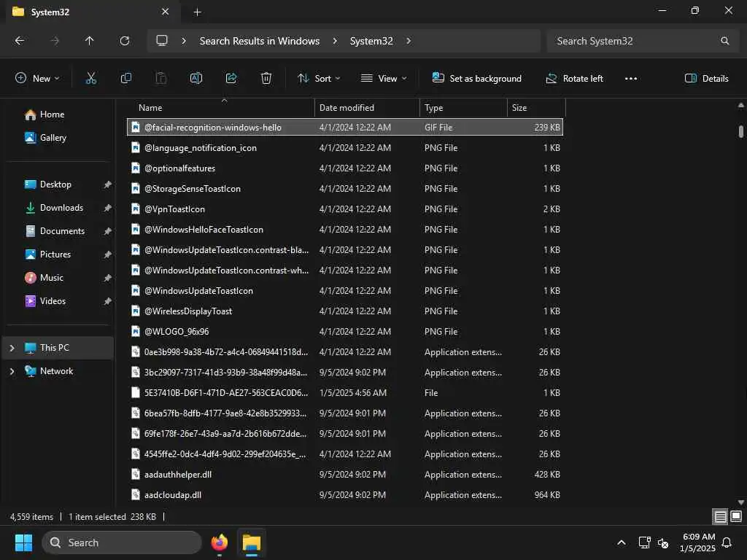Click the Rotate left button

[575, 79]
